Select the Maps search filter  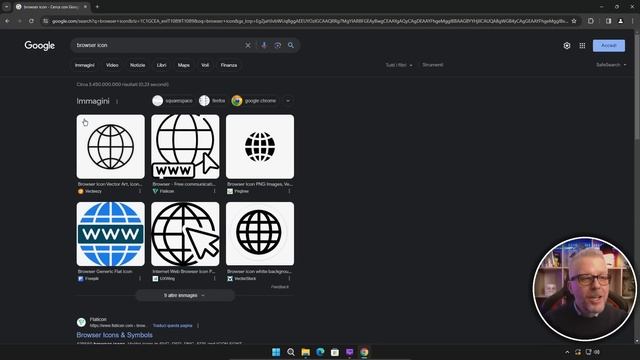(184, 65)
